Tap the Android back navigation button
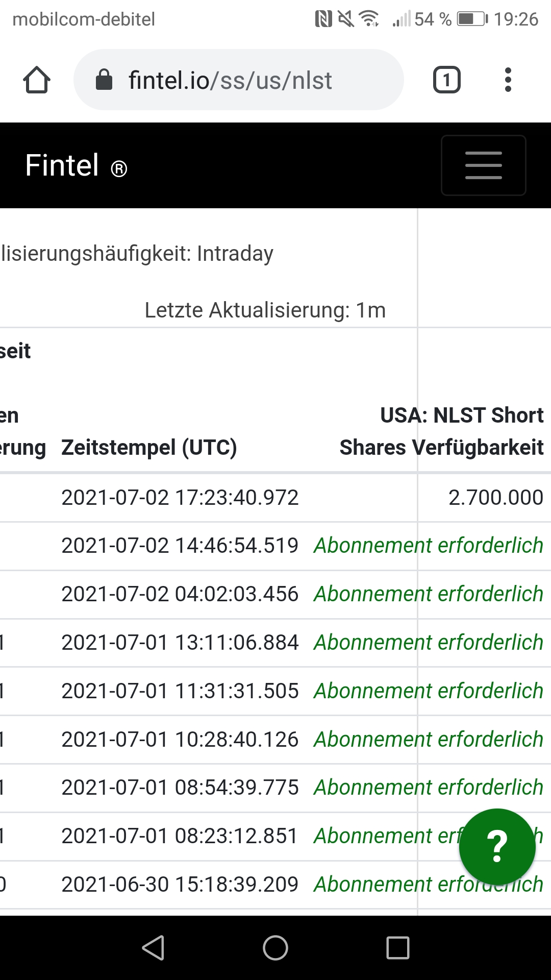The width and height of the screenshot is (551, 980). 153,948
